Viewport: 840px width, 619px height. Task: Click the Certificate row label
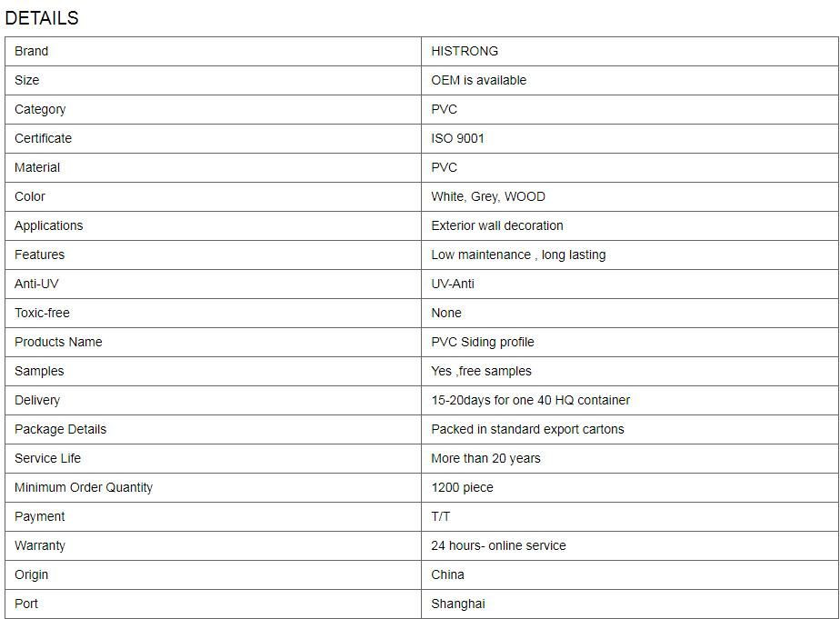click(43, 138)
